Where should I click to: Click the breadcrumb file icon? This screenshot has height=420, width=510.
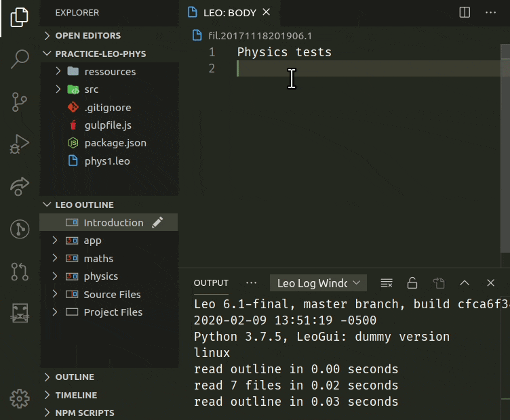[197, 35]
